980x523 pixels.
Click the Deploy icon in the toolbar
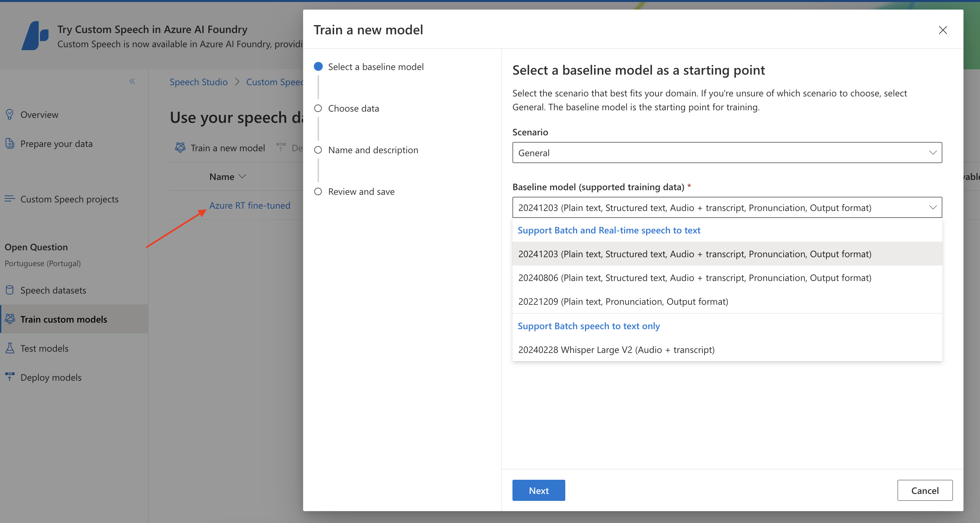[x=281, y=148]
